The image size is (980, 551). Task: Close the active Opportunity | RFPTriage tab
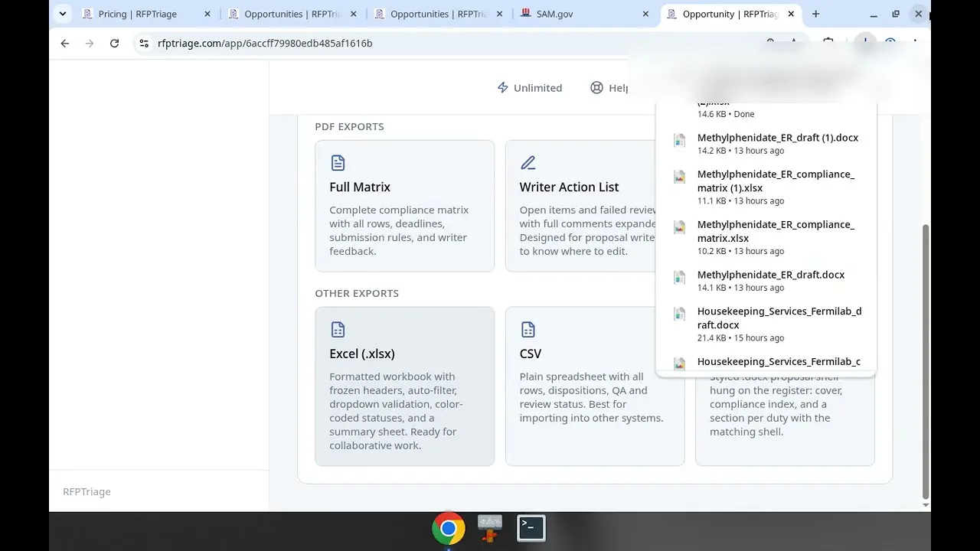(x=791, y=14)
